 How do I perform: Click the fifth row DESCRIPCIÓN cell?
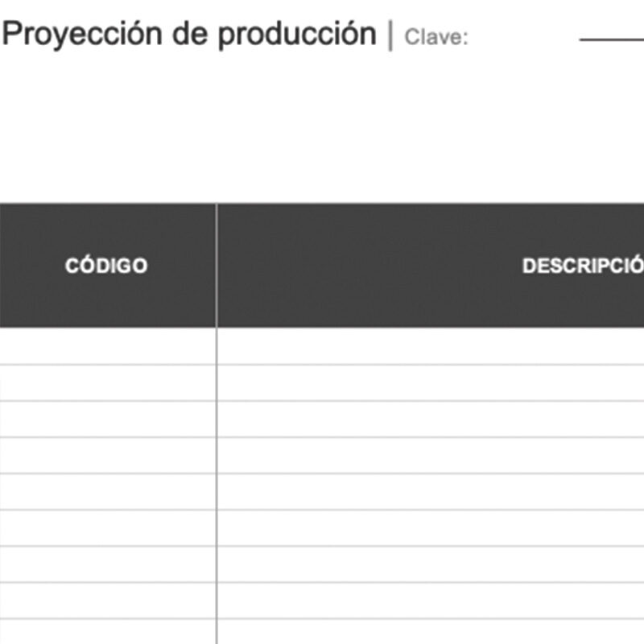[431, 491]
